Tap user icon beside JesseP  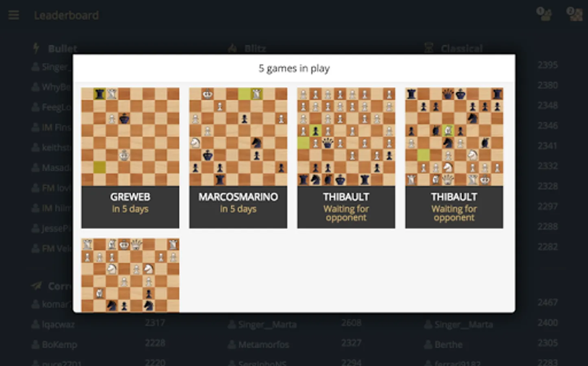(36, 229)
